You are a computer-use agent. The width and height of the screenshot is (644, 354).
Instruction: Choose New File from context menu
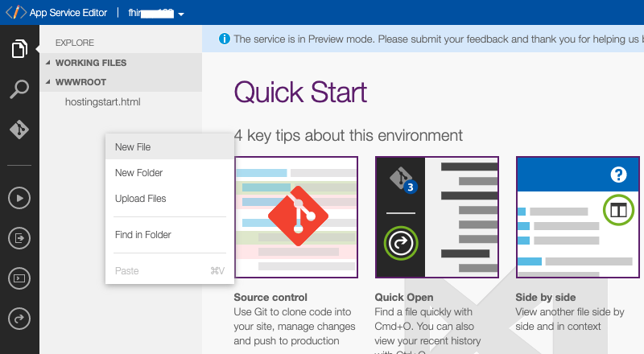click(x=170, y=147)
